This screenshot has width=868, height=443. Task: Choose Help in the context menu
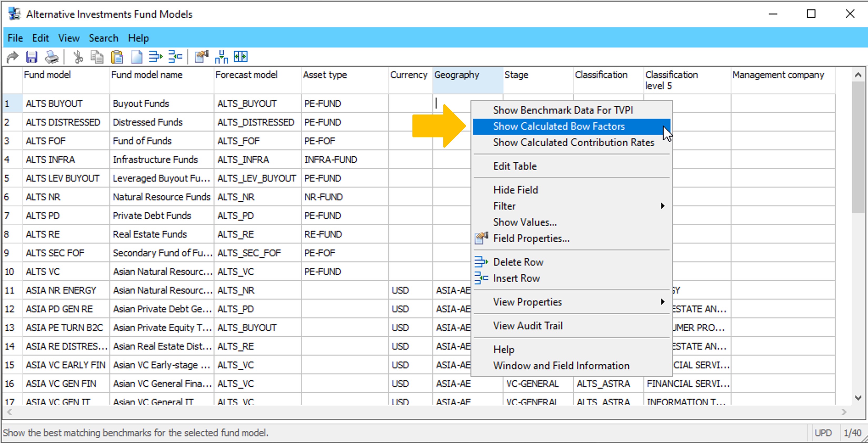[572, 349]
